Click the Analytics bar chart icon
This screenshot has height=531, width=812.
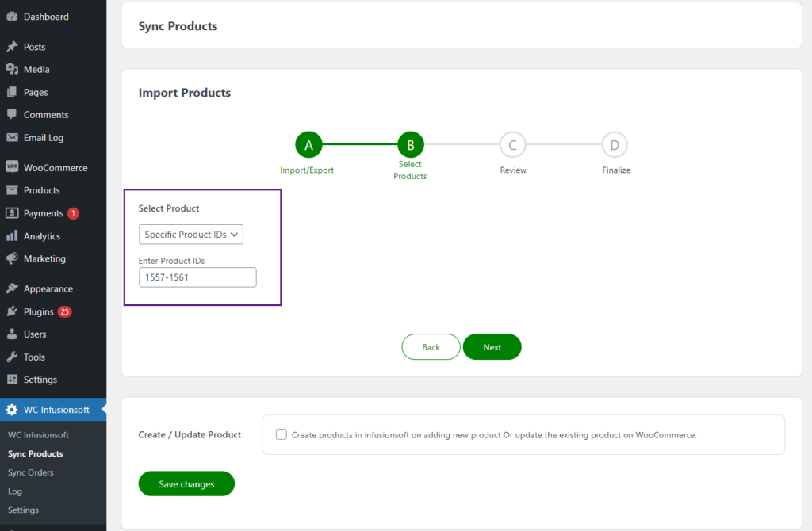(12, 236)
